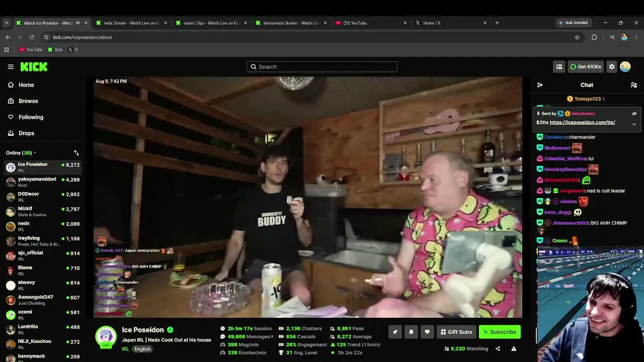Click the pin channel icon button
Screen dimensions: 644x362
tap(395, 332)
